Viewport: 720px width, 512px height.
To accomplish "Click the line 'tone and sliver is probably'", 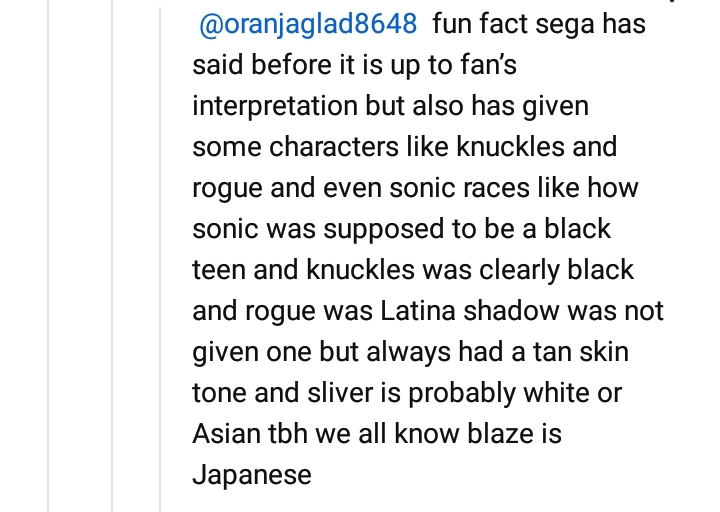I will 407,393.
